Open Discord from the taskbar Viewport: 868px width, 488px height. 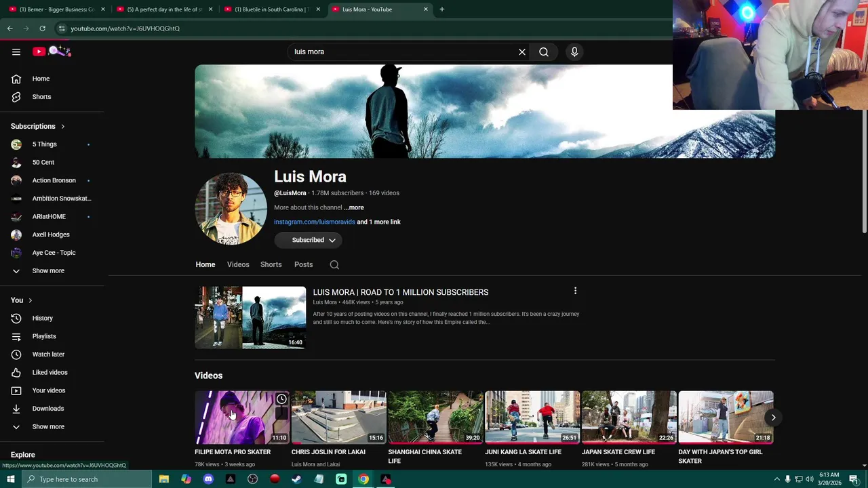click(x=208, y=479)
